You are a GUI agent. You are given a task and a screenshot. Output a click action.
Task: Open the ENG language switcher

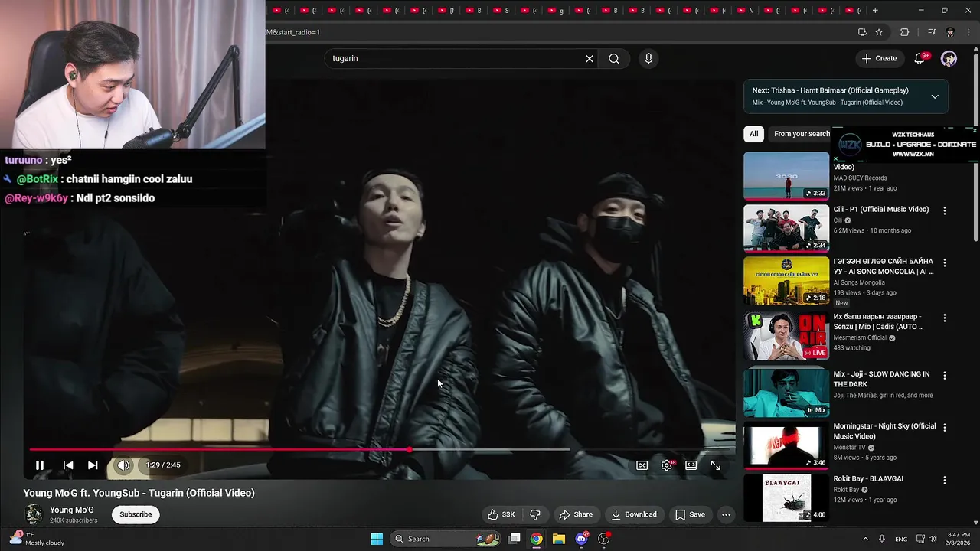901,539
